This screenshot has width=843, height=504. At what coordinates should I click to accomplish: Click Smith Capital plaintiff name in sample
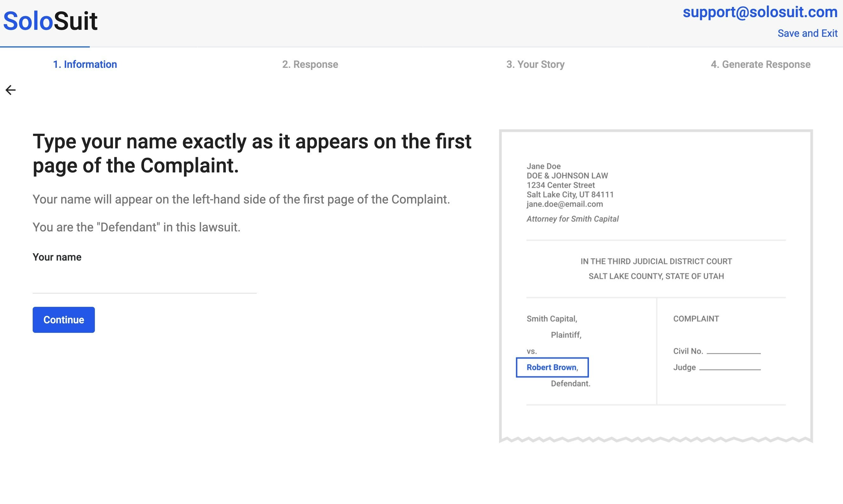tap(552, 319)
